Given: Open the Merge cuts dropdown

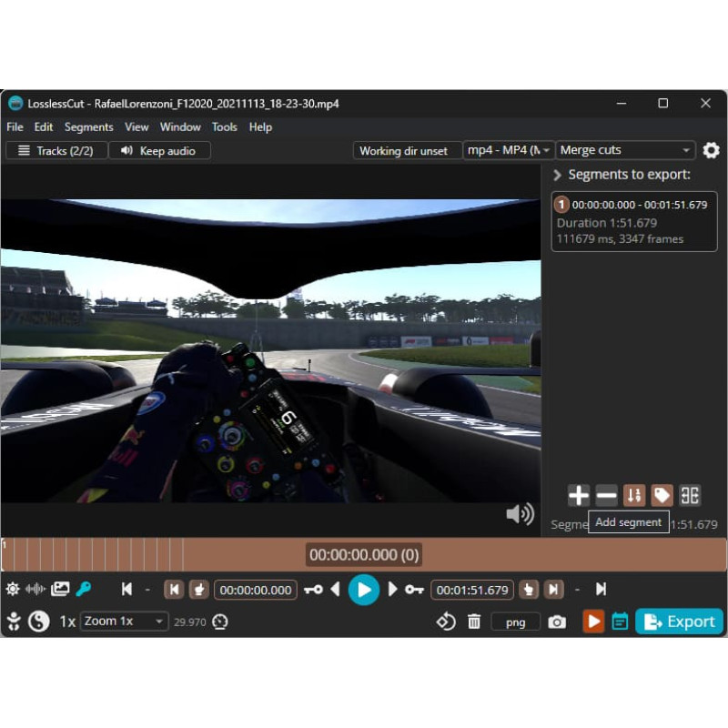Looking at the screenshot, I should click(625, 150).
